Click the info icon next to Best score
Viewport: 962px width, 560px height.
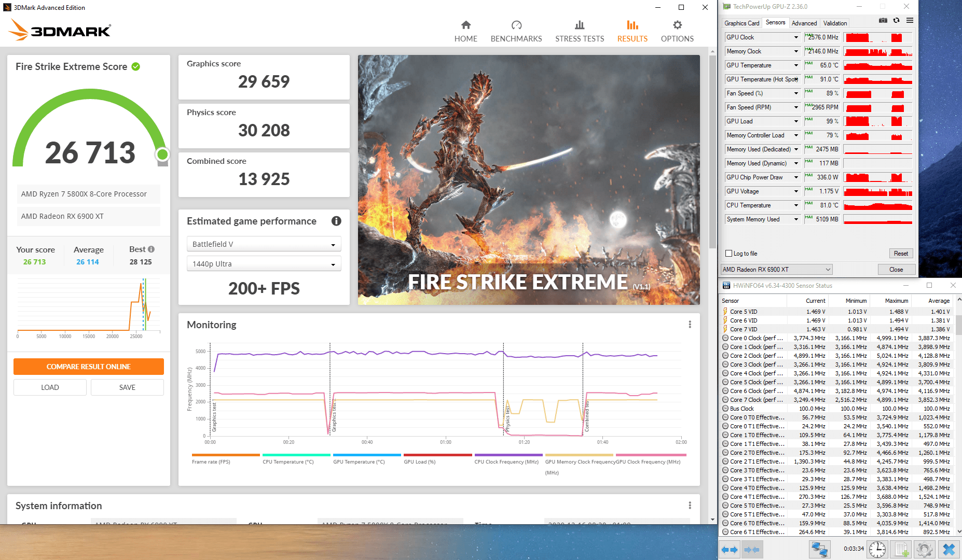tap(151, 249)
